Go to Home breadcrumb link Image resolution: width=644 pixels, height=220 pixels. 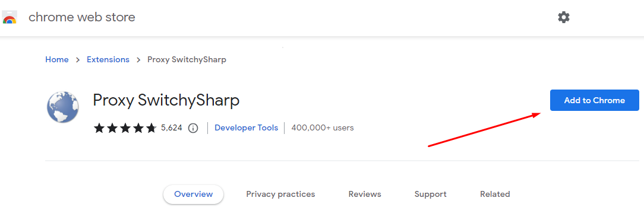pyautogui.click(x=56, y=59)
